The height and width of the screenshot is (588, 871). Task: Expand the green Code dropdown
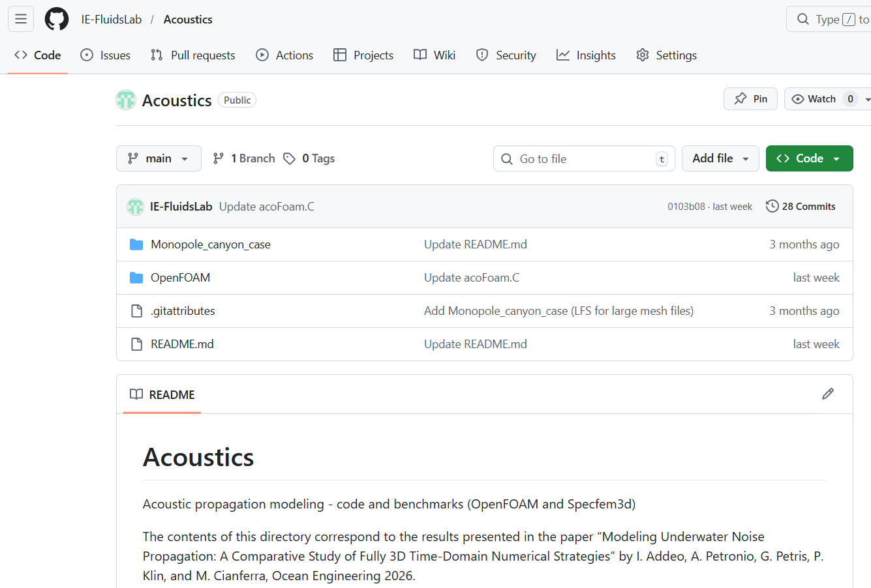(x=809, y=158)
